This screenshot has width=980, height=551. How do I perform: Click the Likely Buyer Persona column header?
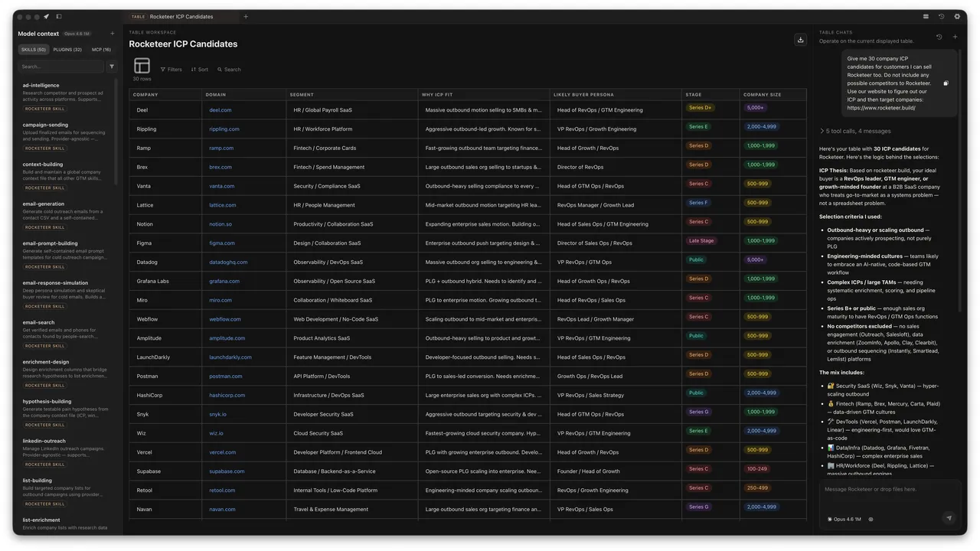pos(616,95)
